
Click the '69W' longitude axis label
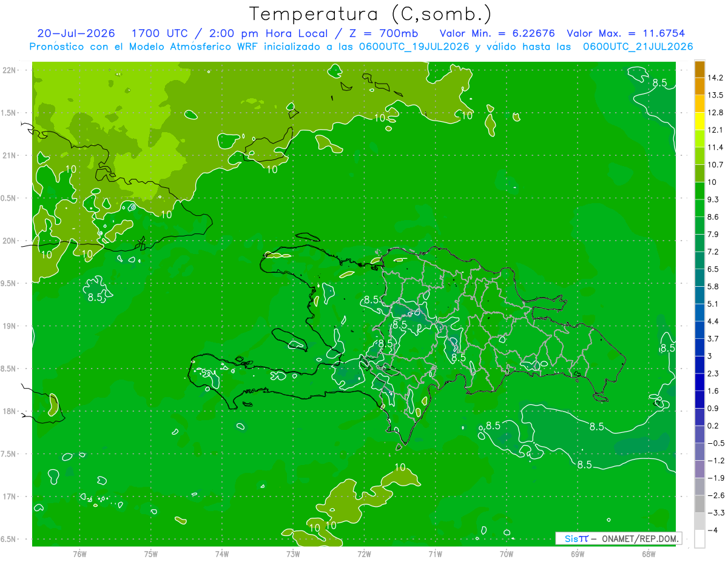578,554
